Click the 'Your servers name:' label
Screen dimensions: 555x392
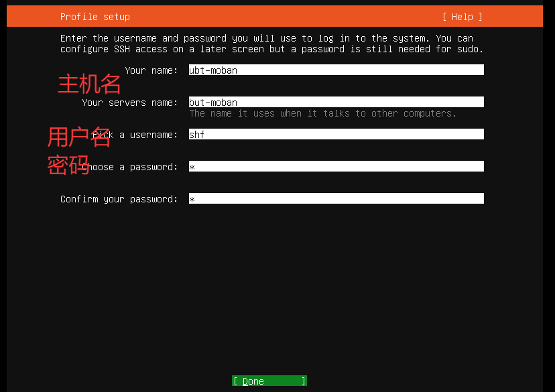pyautogui.click(x=130, y=103)
